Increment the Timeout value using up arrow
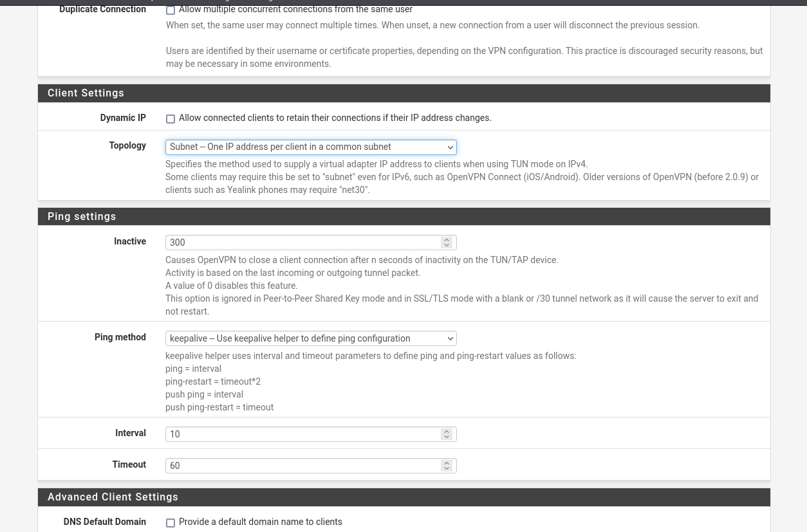Image resolution: width=807 pixels, height=532 pixels. tap(447, 463)
